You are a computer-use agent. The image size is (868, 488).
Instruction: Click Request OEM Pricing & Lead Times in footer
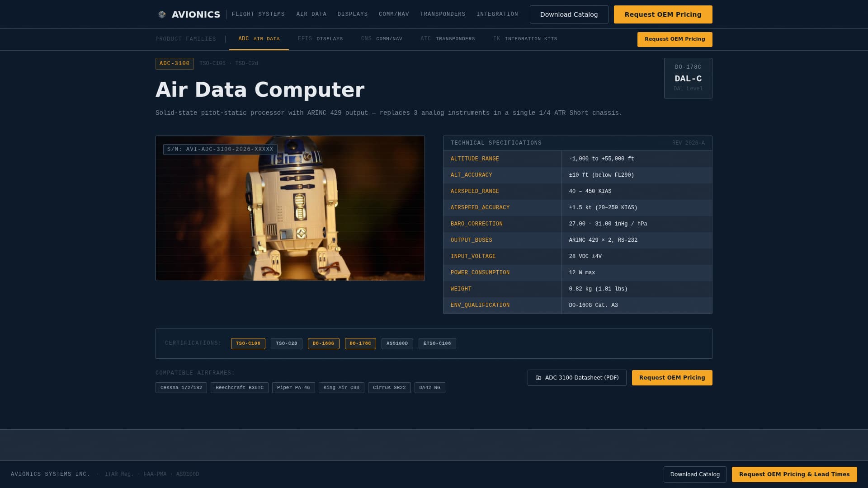click(x=794, y=474)
